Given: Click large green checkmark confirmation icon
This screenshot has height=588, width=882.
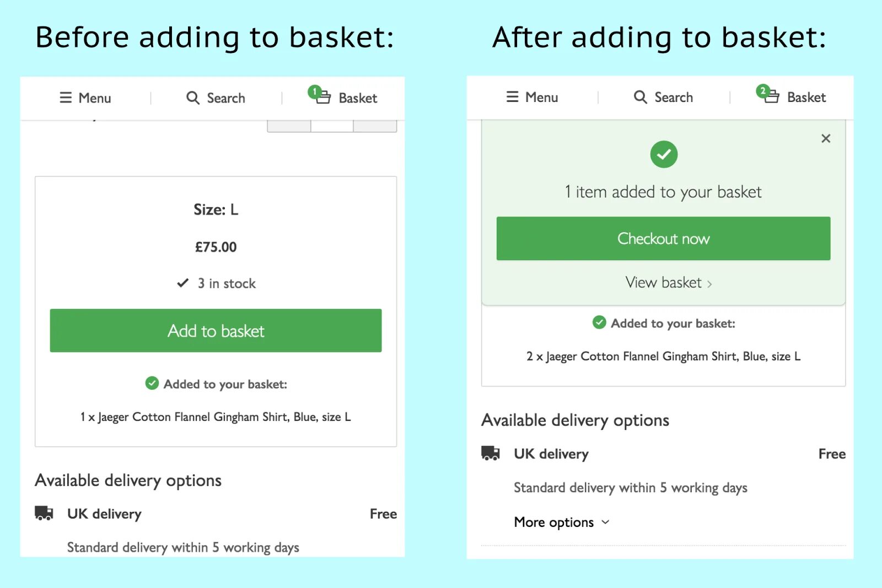Looking at the screenshot, I should pos(664,154).
